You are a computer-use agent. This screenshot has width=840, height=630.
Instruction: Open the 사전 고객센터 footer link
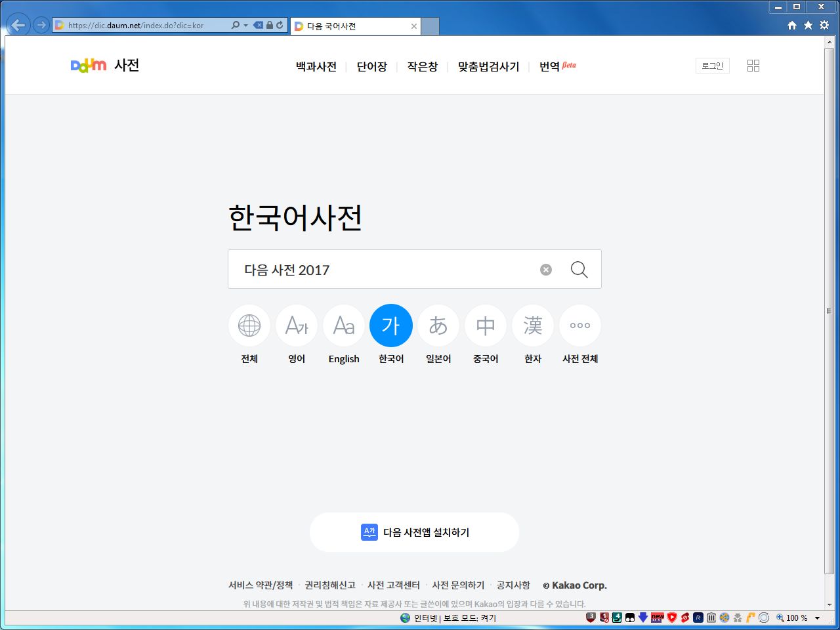click(394, 585)
